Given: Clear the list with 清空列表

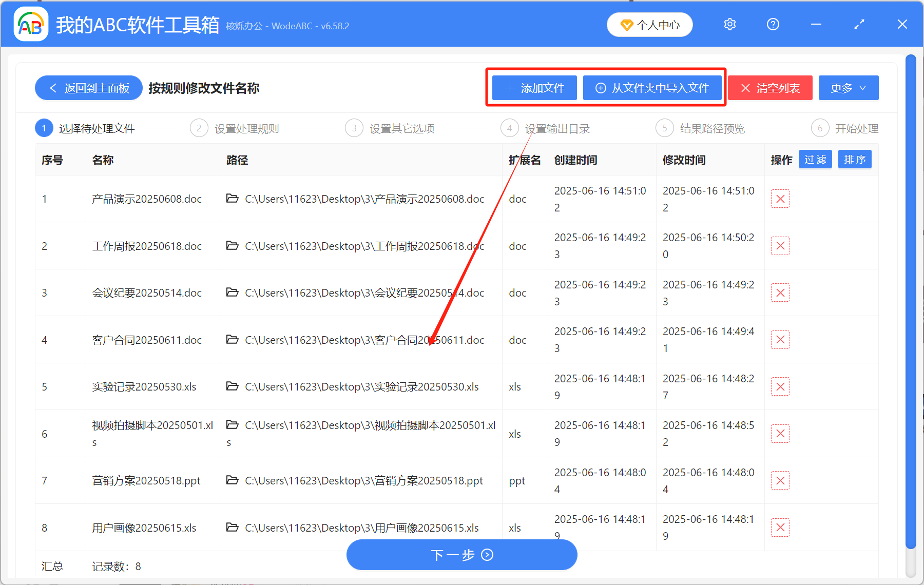Looking at the screenshot, I should pyautogui.click(x=769, y=88).
